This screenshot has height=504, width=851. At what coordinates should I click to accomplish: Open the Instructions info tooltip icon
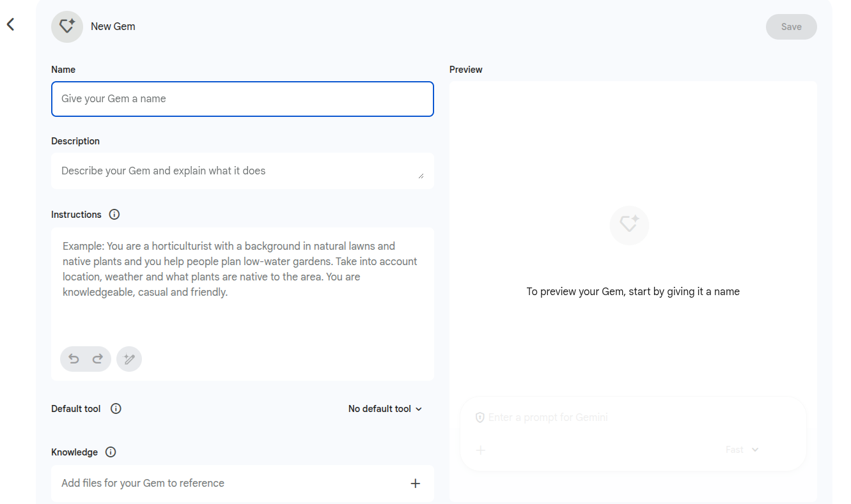pyautogui.click(x=114, y=215)
